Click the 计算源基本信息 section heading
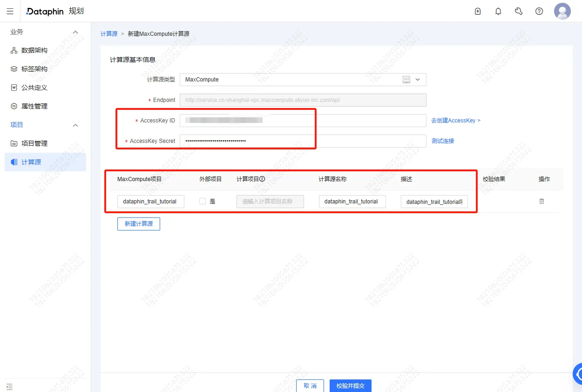The width and height of the screenshot is (582, 392). pos(133,60)
